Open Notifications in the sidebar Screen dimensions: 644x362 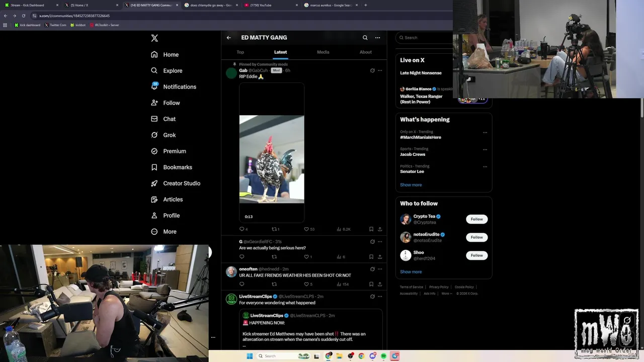(x=173, y=86)
